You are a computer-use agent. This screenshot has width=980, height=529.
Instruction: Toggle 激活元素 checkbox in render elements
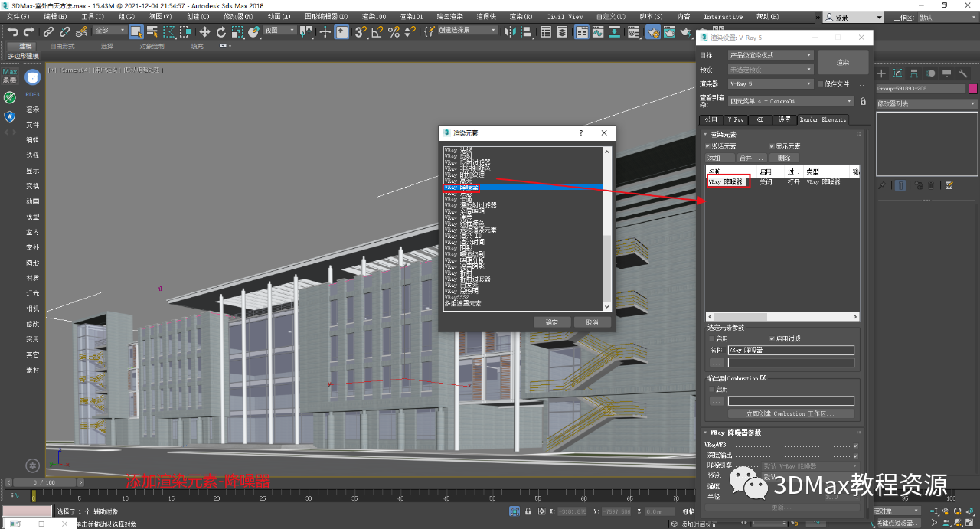707,146
